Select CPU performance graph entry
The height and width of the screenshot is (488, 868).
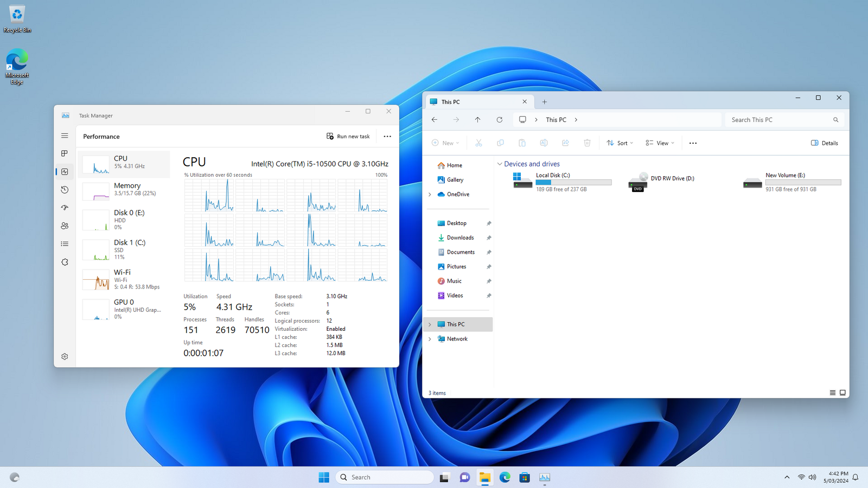pyautogui.click(x=124, y=164)
